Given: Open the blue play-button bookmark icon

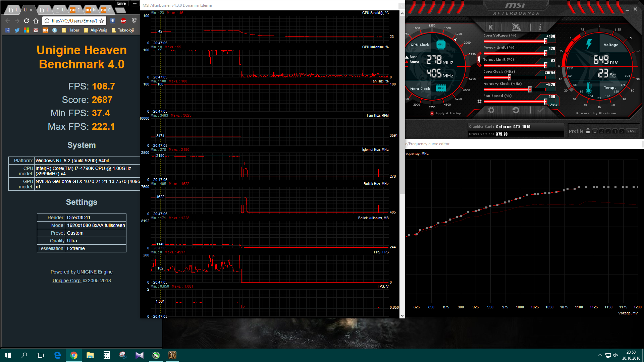Looking at the screenshot, I should click(x=55, y=30).
